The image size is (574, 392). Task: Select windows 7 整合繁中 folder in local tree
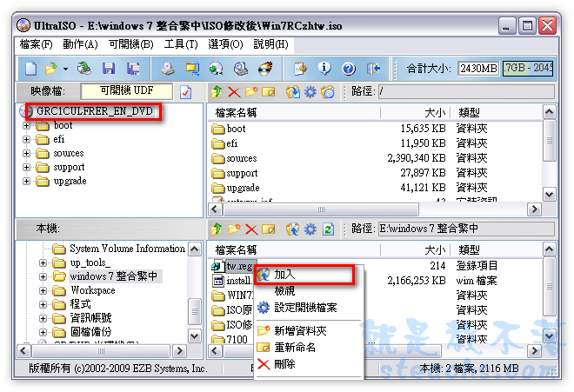click(114, 276)
